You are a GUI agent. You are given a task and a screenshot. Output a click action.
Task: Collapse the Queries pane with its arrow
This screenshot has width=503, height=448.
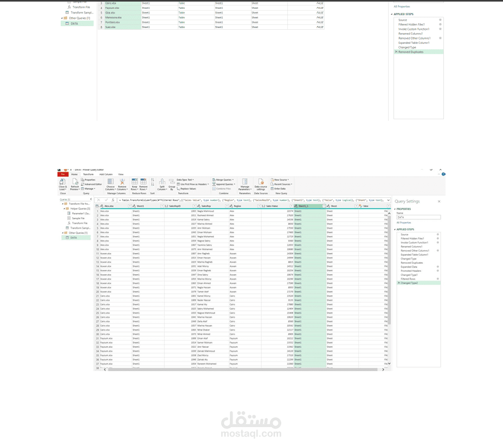91,199
